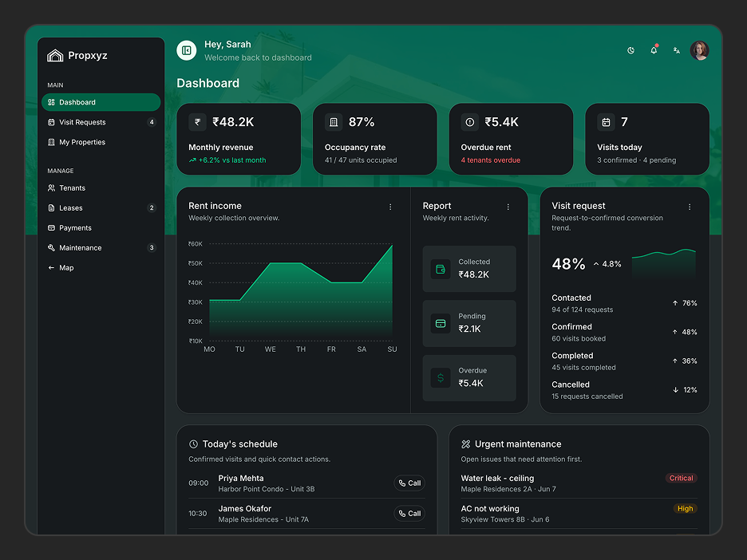Click Confirmed 48% up arrow
This screenshot has width=747, height=560.
coord(675,333)
